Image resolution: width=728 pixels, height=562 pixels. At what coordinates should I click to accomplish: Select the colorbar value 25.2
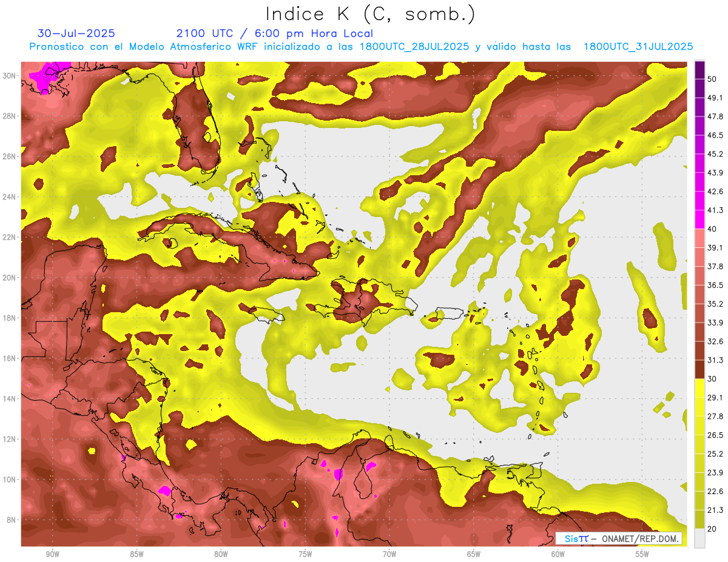pos(715,454)
